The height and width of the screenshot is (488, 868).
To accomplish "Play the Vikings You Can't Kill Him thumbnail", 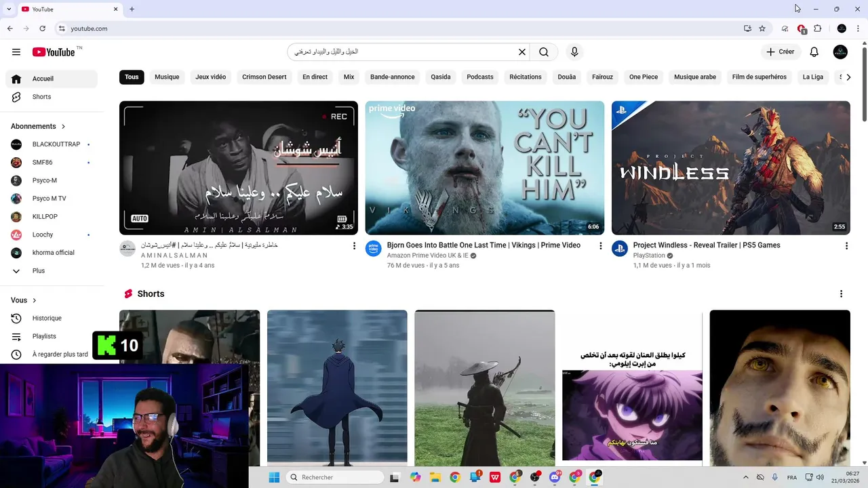I will pyautogui.click(x=485, y=168).
